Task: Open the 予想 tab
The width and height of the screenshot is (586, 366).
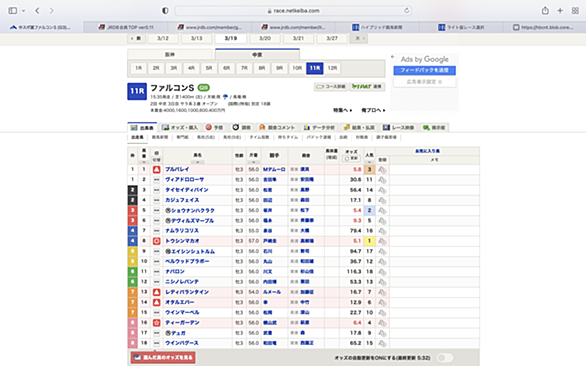Action: [x=215, y=127]
